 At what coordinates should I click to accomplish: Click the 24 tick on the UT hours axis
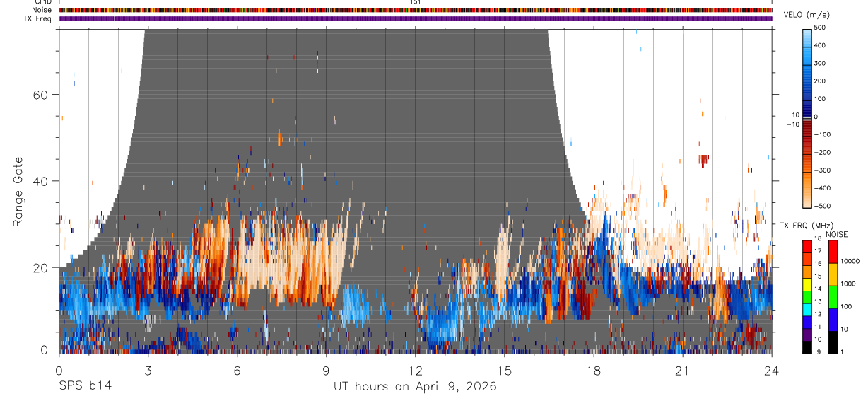coord(772,370)
